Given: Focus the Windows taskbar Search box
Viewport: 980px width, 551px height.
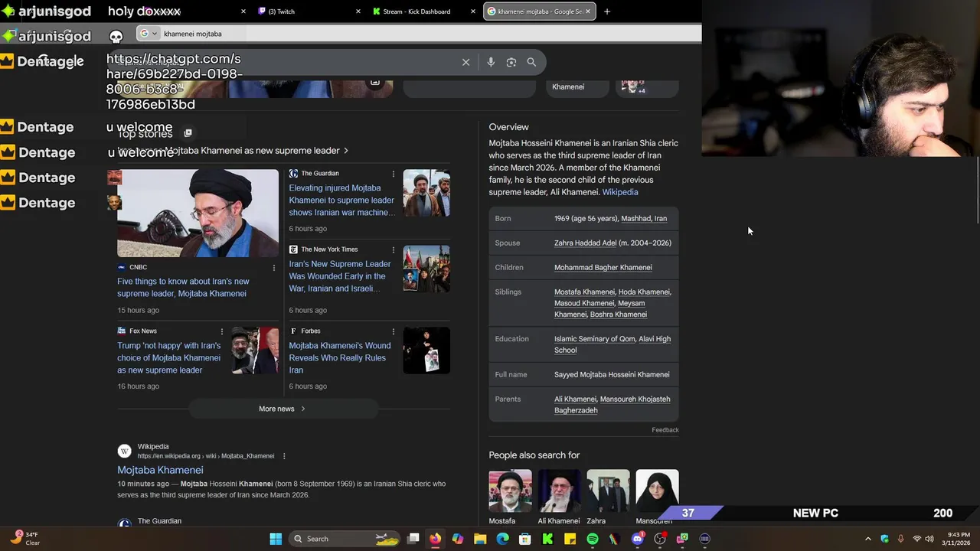Looking at the screenshot, I should click(345, 539).
